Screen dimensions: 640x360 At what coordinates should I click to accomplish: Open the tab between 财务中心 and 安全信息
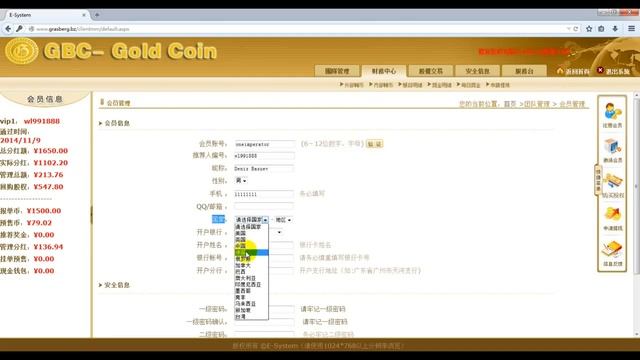[431, 71]
